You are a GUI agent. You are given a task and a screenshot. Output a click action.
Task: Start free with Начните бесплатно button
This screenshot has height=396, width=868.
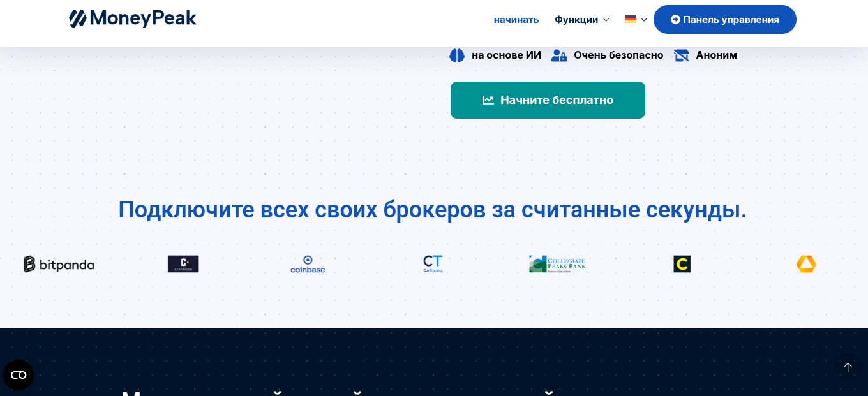[548, 100]
